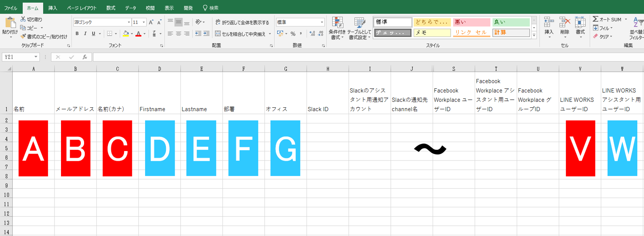Click the accounting number format icon
Viewport: 644px width, 236px height.
tap(280, 33)
